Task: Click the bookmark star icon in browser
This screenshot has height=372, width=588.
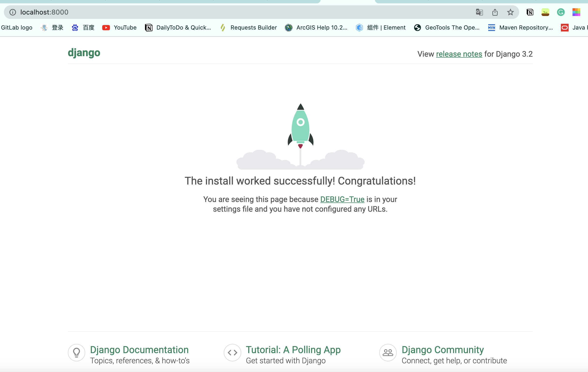Action: (510, 12)
